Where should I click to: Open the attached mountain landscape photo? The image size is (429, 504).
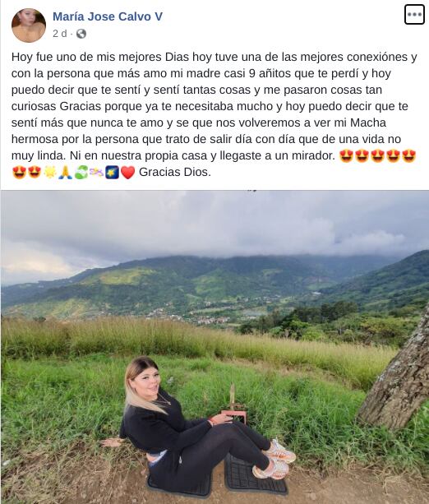pyautogui.click(x=214, y=347)
